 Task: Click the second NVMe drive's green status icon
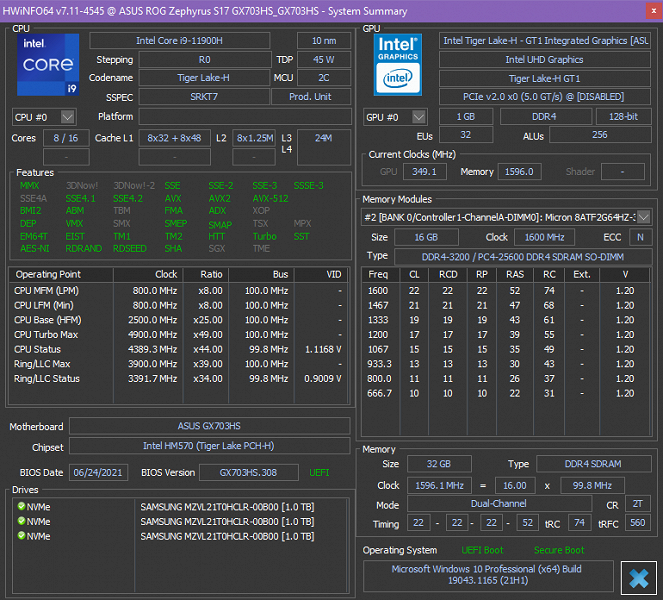[x=21, y=522]
